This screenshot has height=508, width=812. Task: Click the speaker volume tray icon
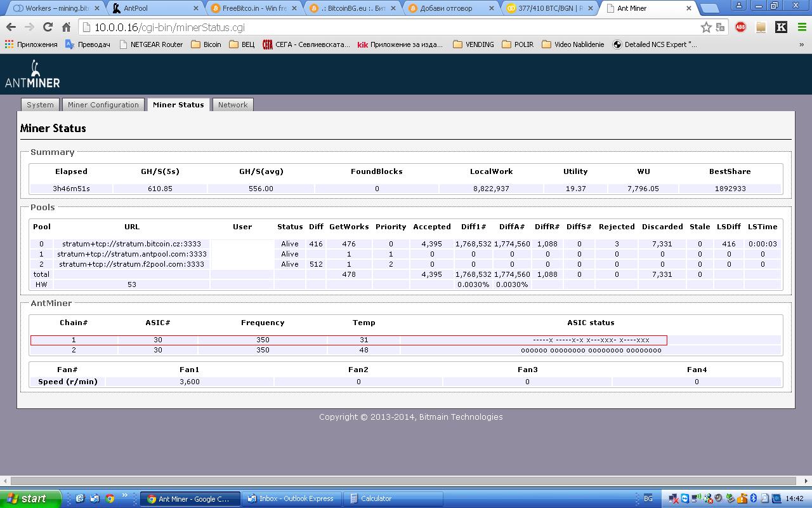click(718, 498)
